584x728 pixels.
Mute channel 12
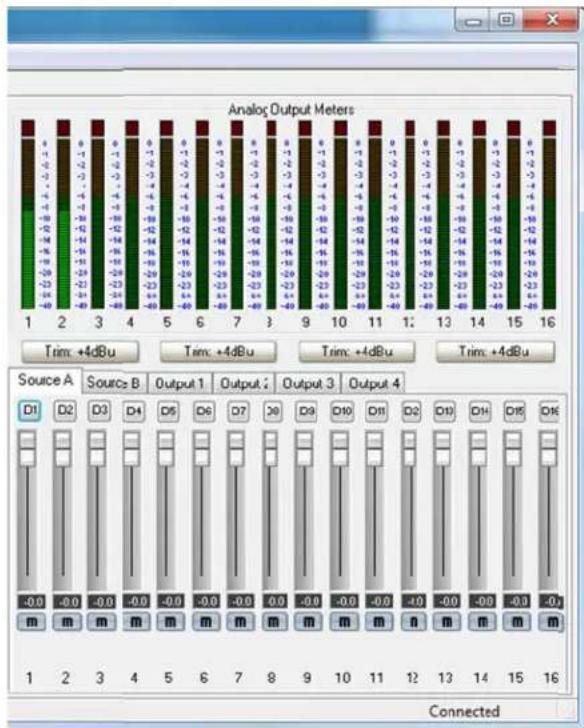click(x=413, y=622)
